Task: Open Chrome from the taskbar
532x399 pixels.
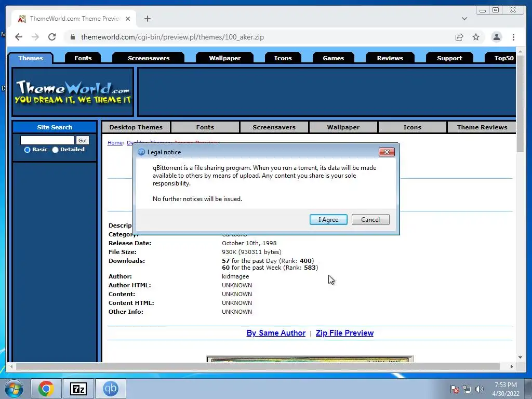Action: [46, 389]
